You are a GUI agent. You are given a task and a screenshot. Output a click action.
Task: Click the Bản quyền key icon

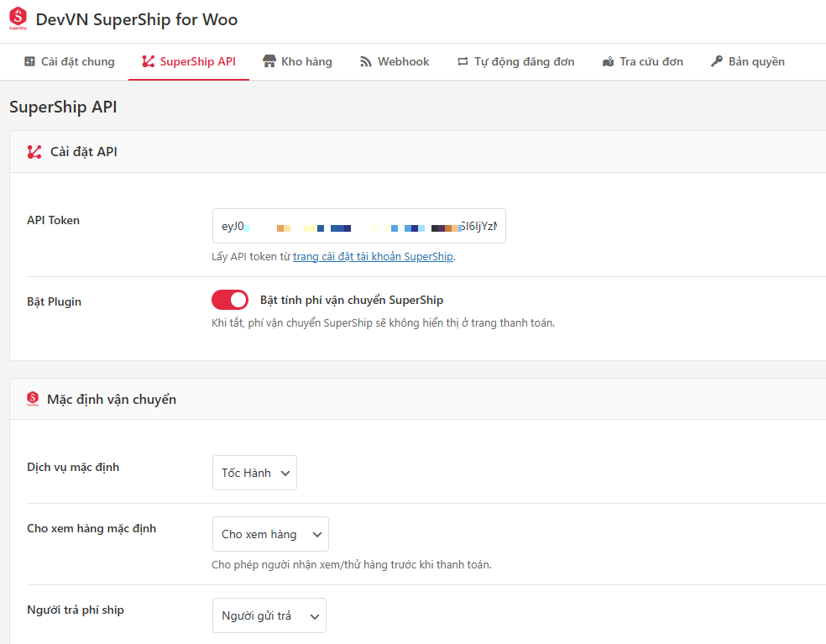(717, 61)
